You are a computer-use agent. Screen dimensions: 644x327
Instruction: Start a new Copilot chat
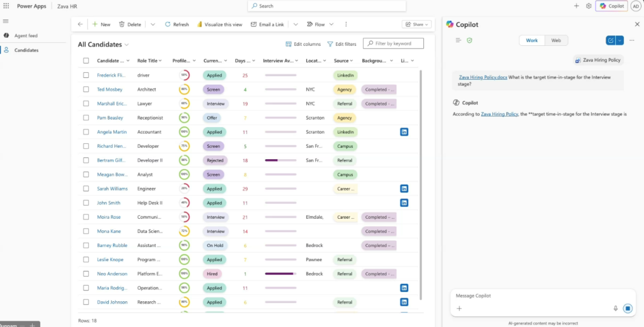pos(610,40)
